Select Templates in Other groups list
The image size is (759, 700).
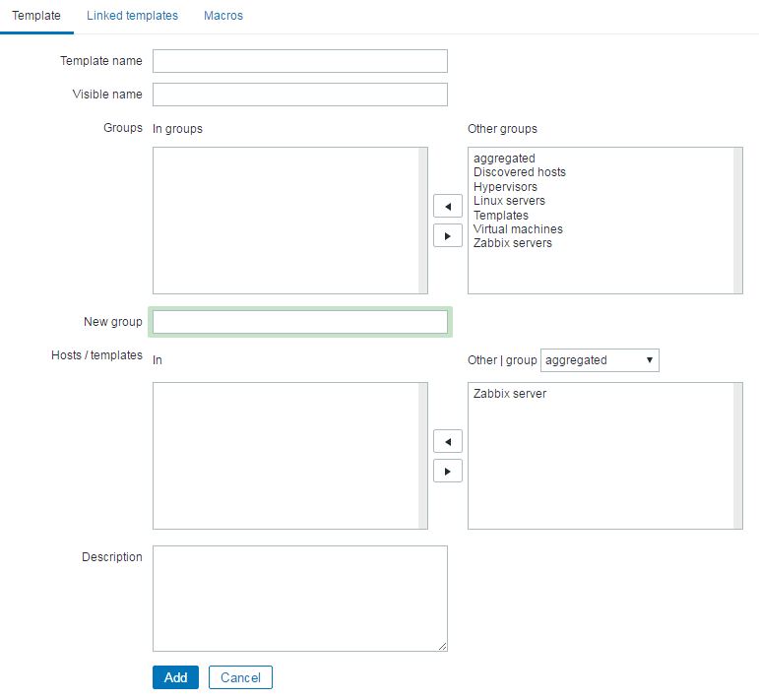coord(501,215)
